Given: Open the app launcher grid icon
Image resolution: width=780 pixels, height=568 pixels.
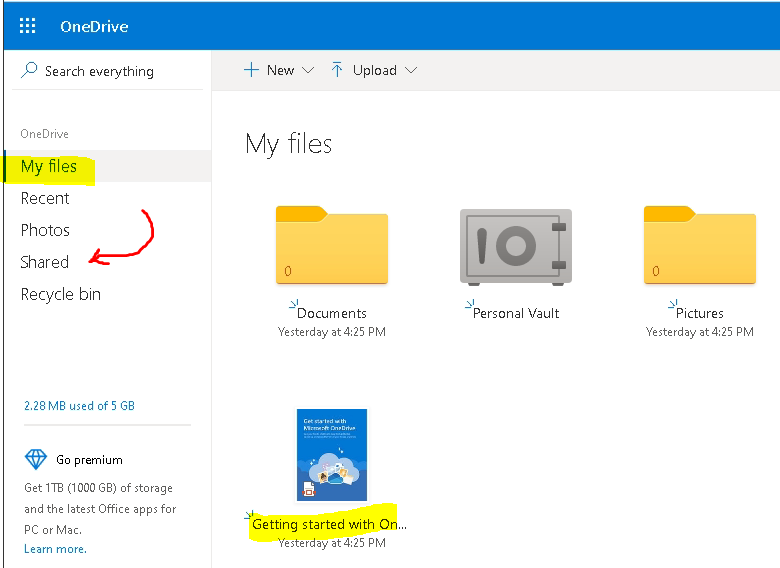Looking at the screenshot, I should pos(27,26).
